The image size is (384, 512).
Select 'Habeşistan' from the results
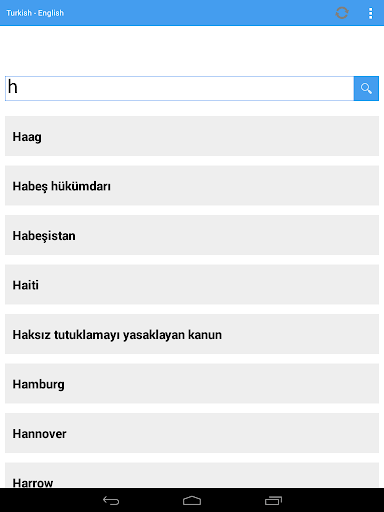[192, 235]
